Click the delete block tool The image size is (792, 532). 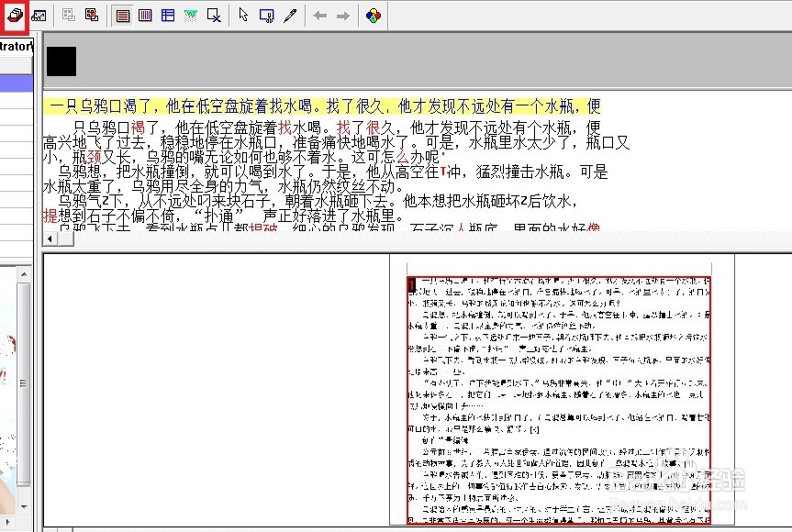tap(213, 15)
